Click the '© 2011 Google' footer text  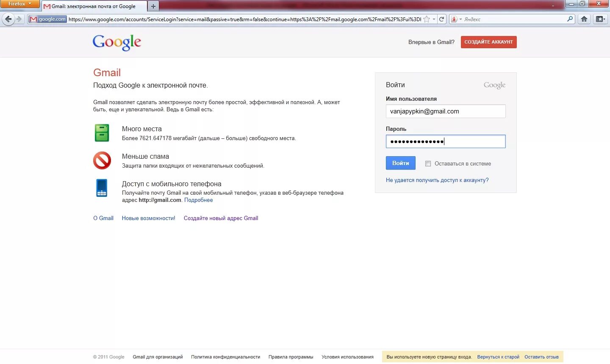[109, 357]
